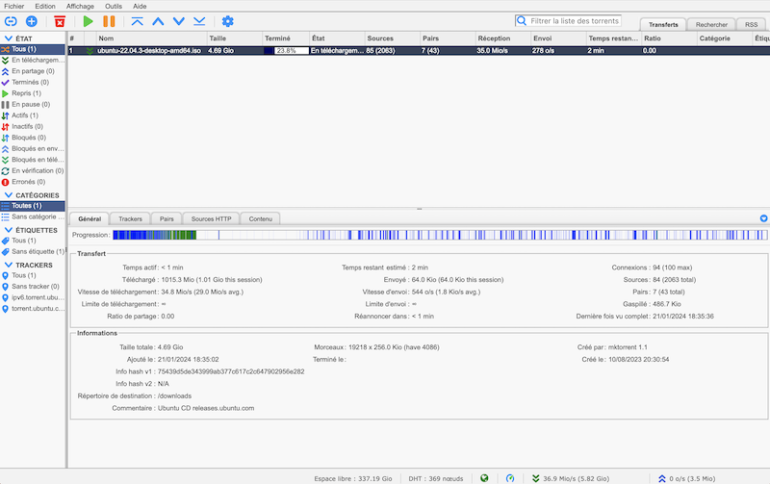Viewport: 770px width, 484px height.
Task: Switch to the Transferts tab
Action: click(x=663, y=25)
